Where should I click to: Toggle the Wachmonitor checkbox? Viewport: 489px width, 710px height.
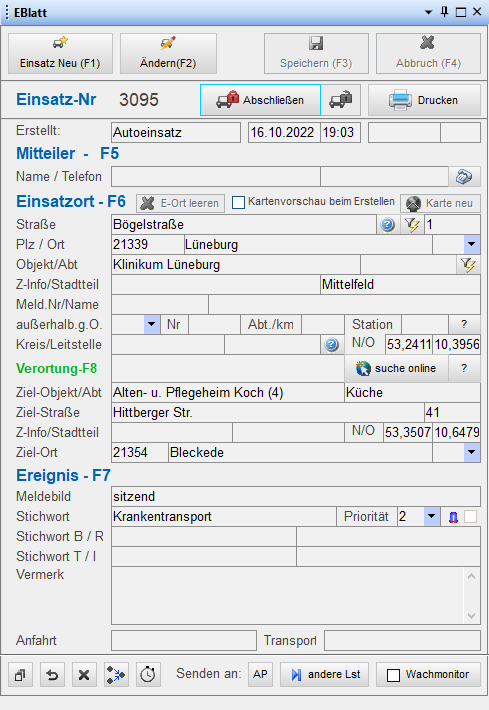click(393, 675)
